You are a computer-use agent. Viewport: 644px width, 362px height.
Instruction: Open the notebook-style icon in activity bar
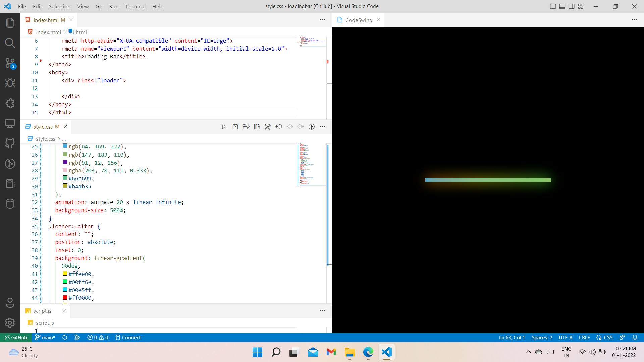10,184
